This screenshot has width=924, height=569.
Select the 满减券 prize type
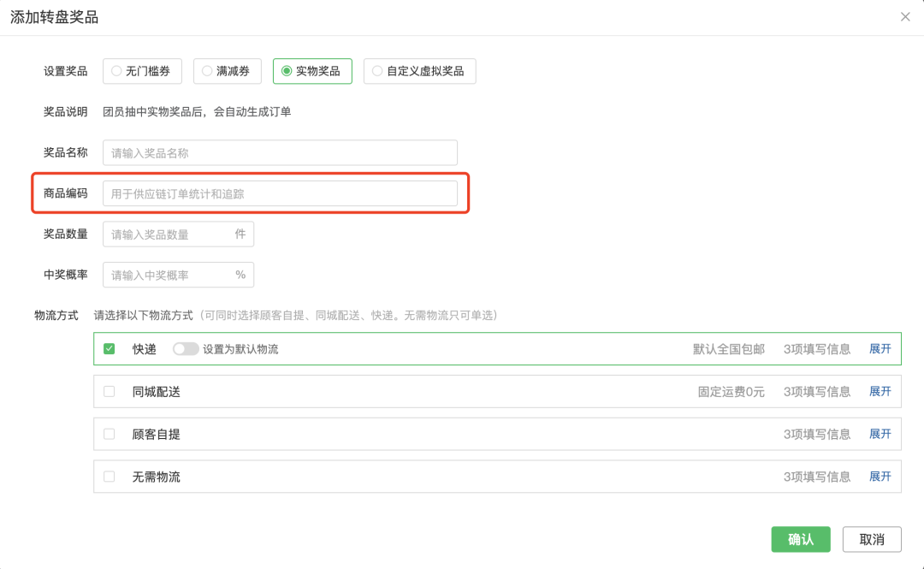tap(227, 71)
